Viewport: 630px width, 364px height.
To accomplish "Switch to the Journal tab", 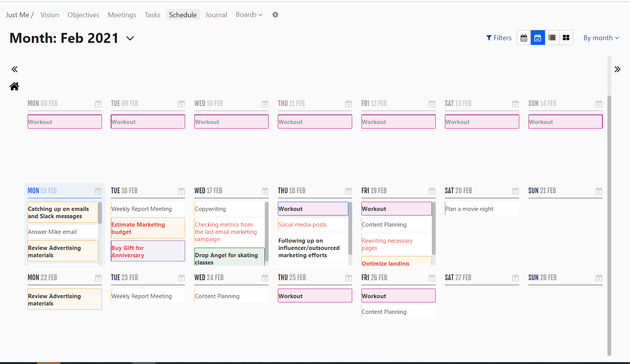I will point(216,15).
